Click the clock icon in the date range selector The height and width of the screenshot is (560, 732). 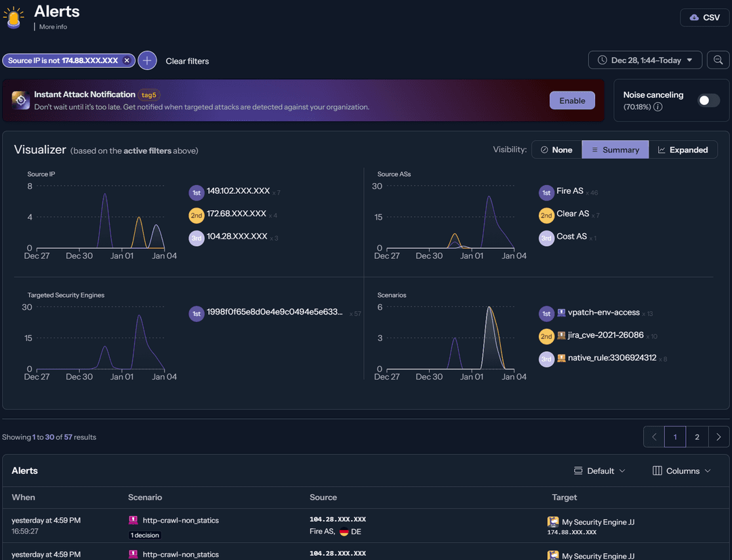click(601, 60)
